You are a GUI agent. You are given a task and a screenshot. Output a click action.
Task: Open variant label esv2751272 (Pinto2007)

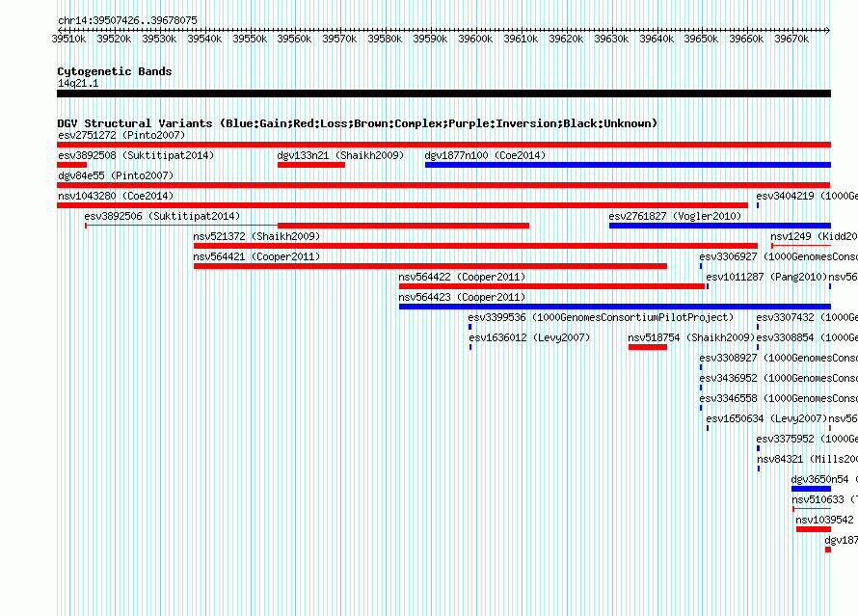(x=121, y=135)
